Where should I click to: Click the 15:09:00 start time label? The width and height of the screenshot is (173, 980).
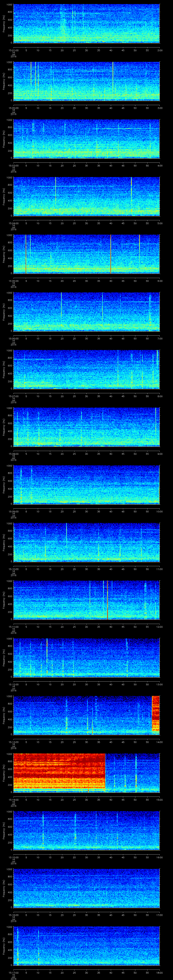(x=13, y=511)
